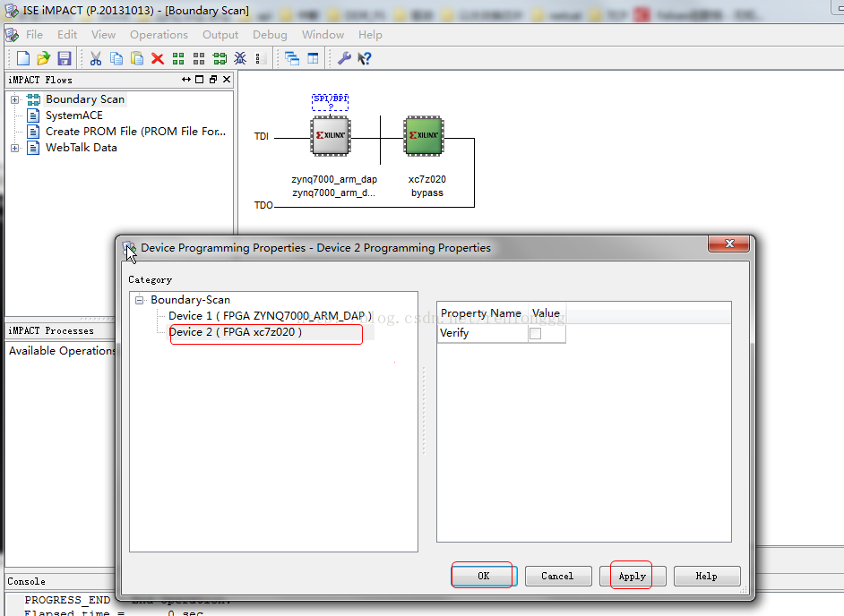The width and height of the screenshot is (844, 616).
Task: Click the Paste clipboard icon
Action: point(137,58)
